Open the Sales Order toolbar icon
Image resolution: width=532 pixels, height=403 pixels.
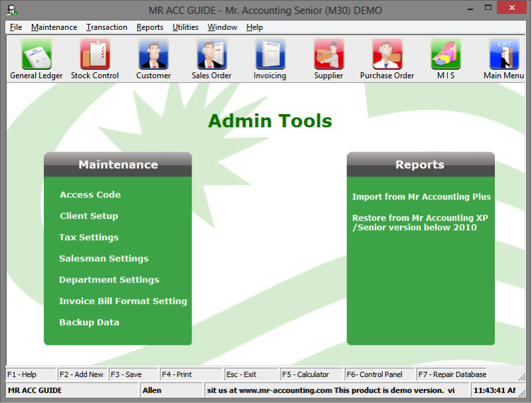tap(212, 54)
